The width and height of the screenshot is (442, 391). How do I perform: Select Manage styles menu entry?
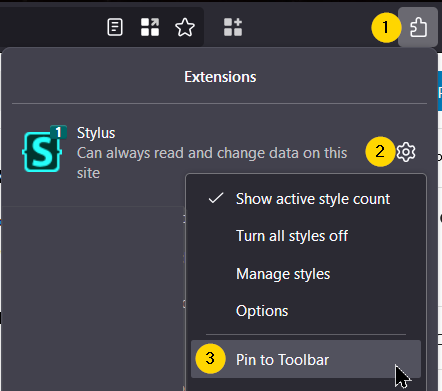click(x=306, y=274)
